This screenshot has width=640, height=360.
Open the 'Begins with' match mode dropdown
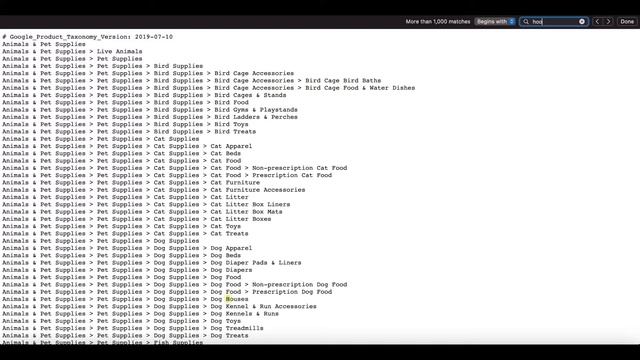pyautogui.click(x=495, y=22)
